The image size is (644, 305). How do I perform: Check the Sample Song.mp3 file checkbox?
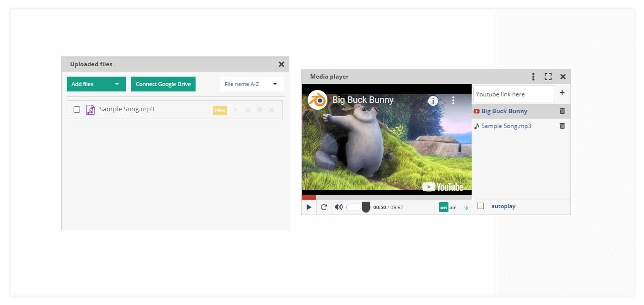click(77, 110)
